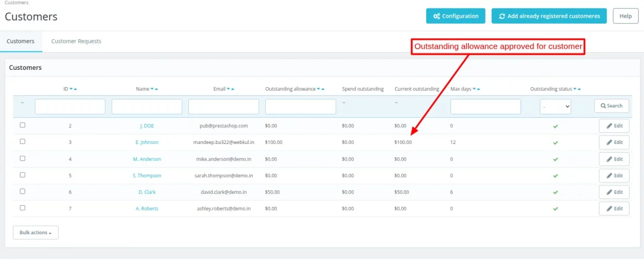
Task: Open the Outstanding status filter dropdown
Action: pos(555,106)
